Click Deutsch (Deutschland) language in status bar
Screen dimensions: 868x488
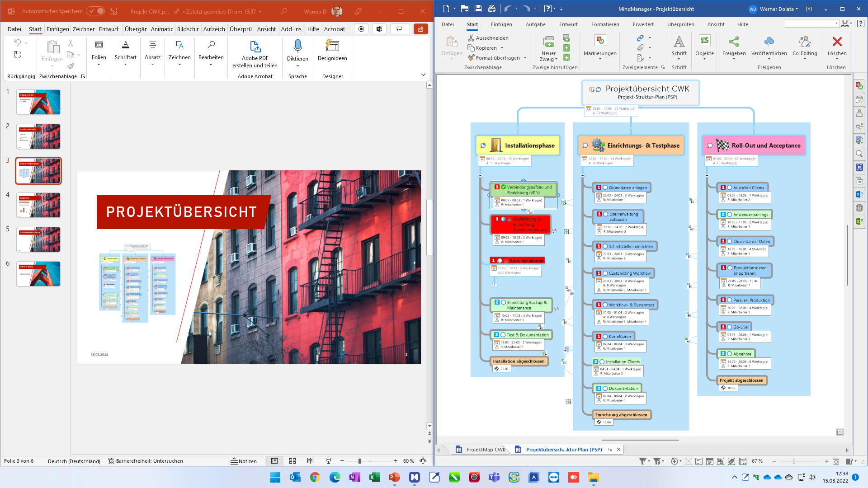(74, 461)
